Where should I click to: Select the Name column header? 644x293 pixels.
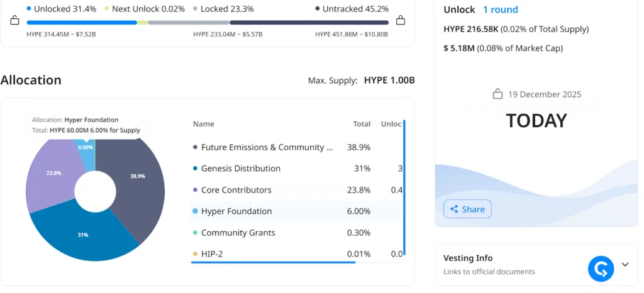pyautogui.click(x=204, y=124)
